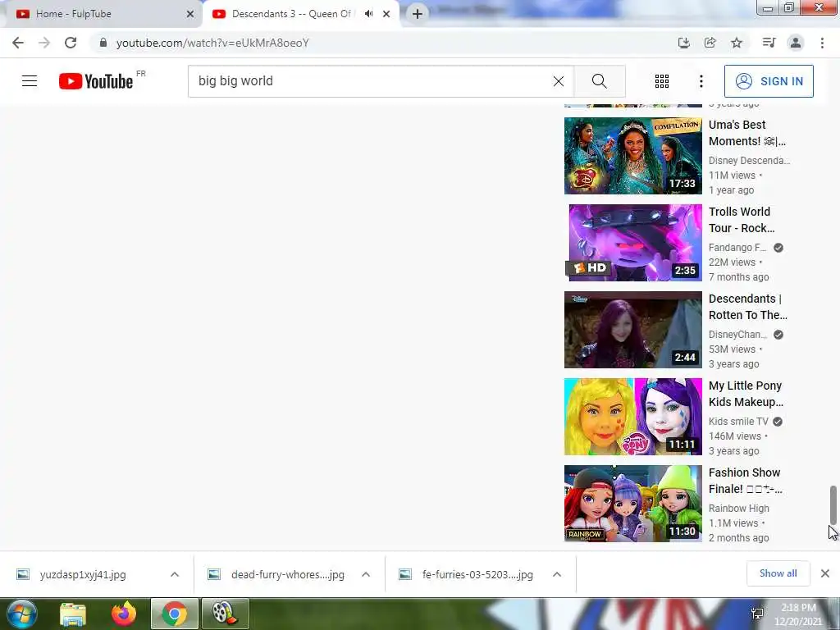Expand options chevron for fe-furries-03-5203 jpg

[x=557, y=574]
